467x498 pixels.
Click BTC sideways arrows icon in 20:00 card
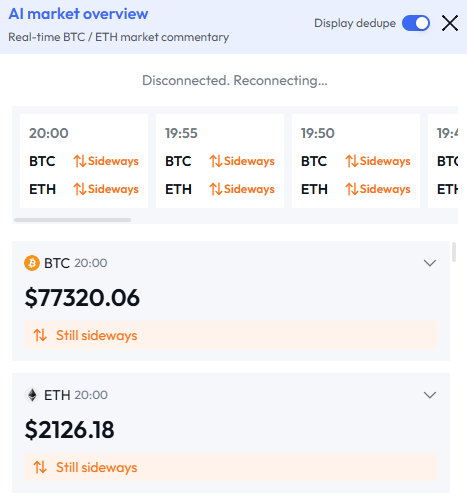coord(80,161)
